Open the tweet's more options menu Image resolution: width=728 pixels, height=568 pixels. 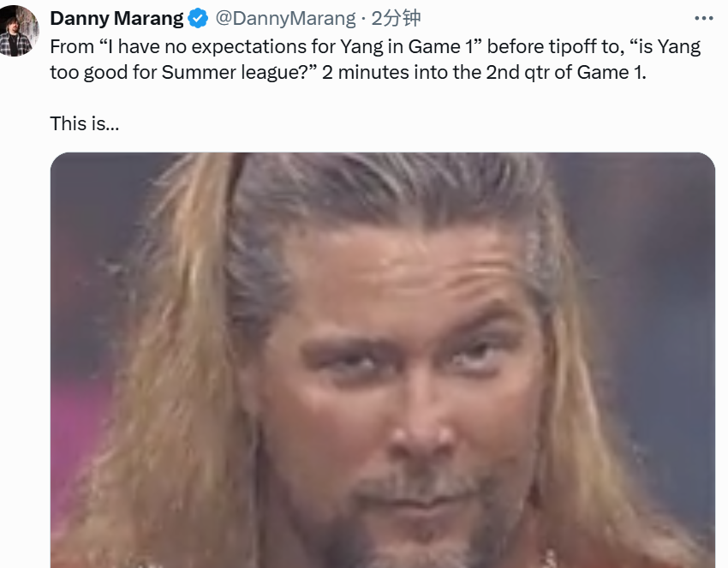(x=703, y=18)
